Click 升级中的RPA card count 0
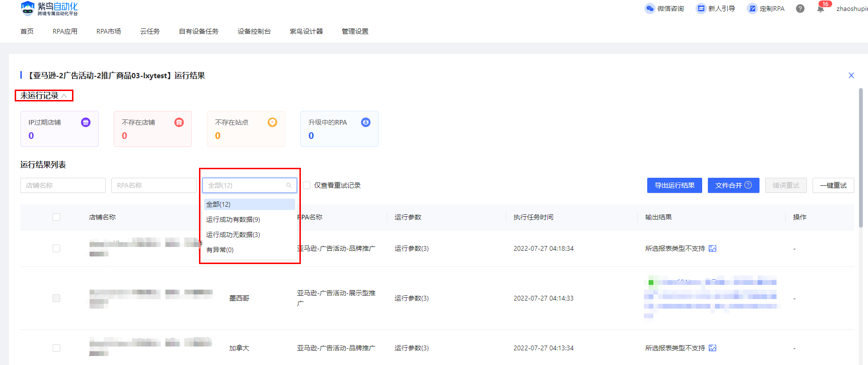The width and height of the screenshot is (868, 365). [311, 136]
